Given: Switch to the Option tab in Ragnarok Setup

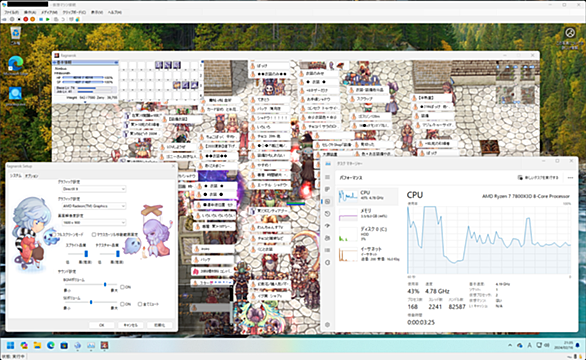Looking at the screenshot, I should point(31,176).
